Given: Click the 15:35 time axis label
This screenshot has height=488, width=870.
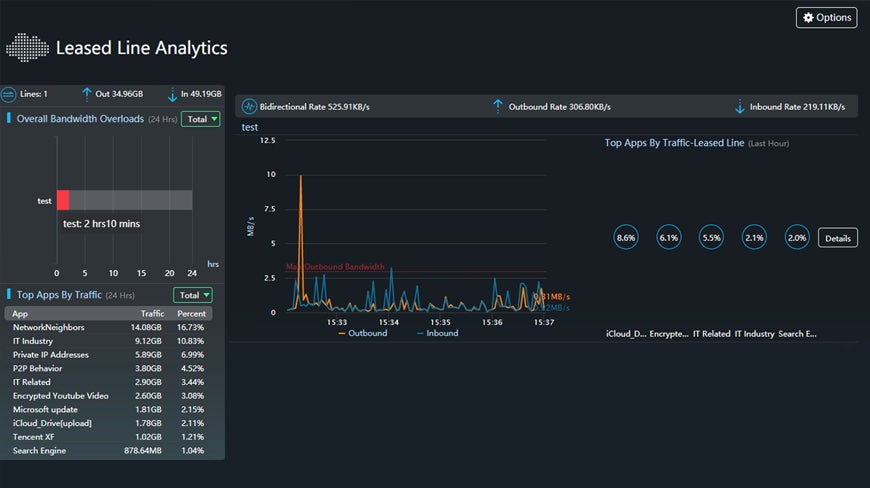Looking at the screenshot, I should pos(440,322).
